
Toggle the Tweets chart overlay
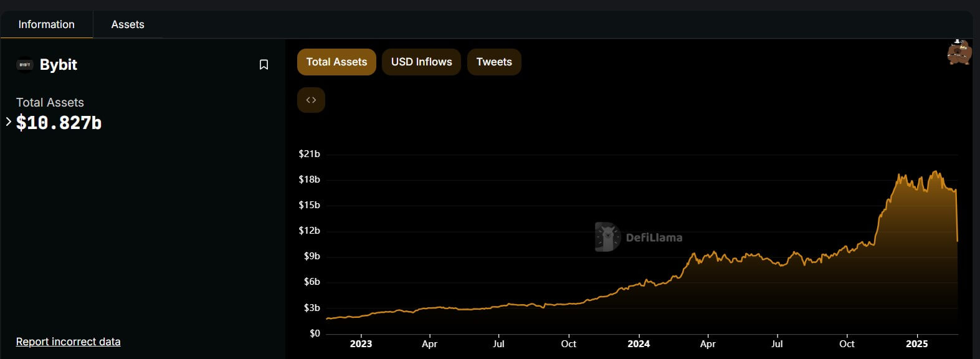click(494, 62)
